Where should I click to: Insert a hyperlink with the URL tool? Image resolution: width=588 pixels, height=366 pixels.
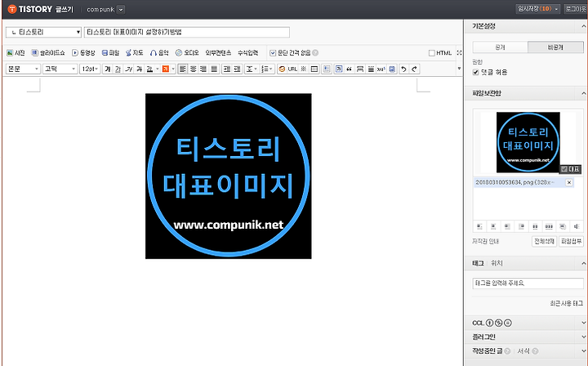tap(292, 69)
